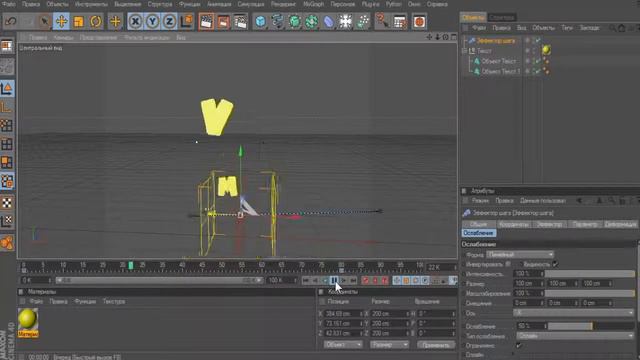The width and height of the screenshot is (640, 360).
Task: Adjust the Интенсивность slider bar
Action: pos(590,274)
